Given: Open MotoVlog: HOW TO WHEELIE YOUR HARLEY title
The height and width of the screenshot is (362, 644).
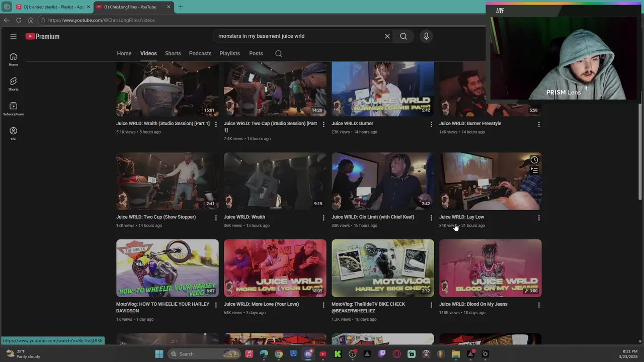Looking at the screenshot, I should coord(163,307).
